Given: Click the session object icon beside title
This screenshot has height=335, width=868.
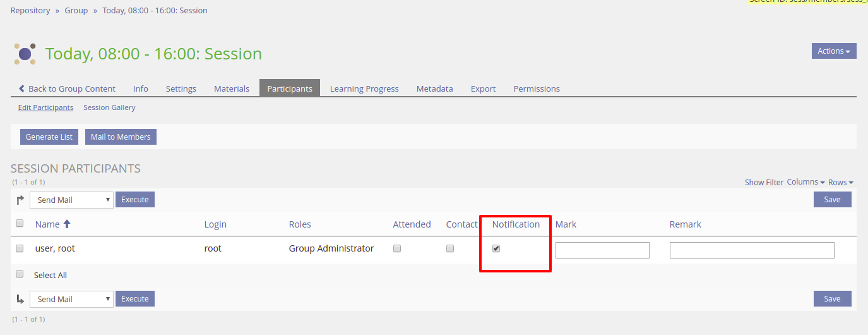Looking at the screenshot, I should coord(25,54).
